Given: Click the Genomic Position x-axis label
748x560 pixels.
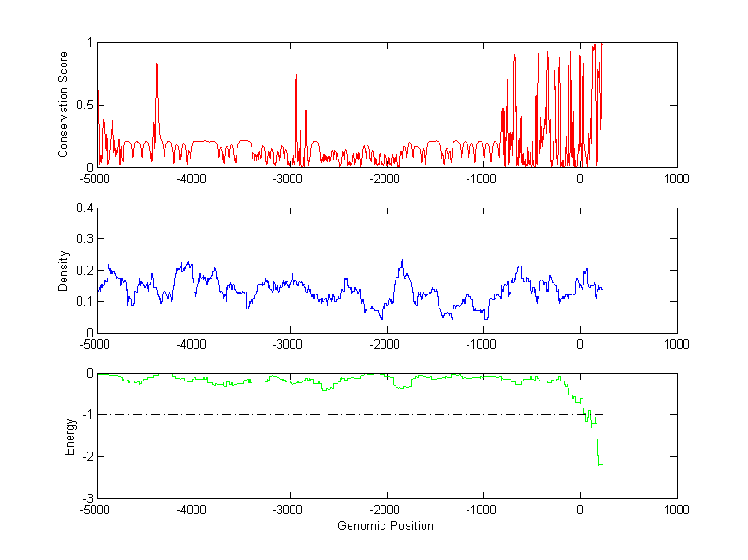Looking at the screenshot, I should (x=385, y=525).
